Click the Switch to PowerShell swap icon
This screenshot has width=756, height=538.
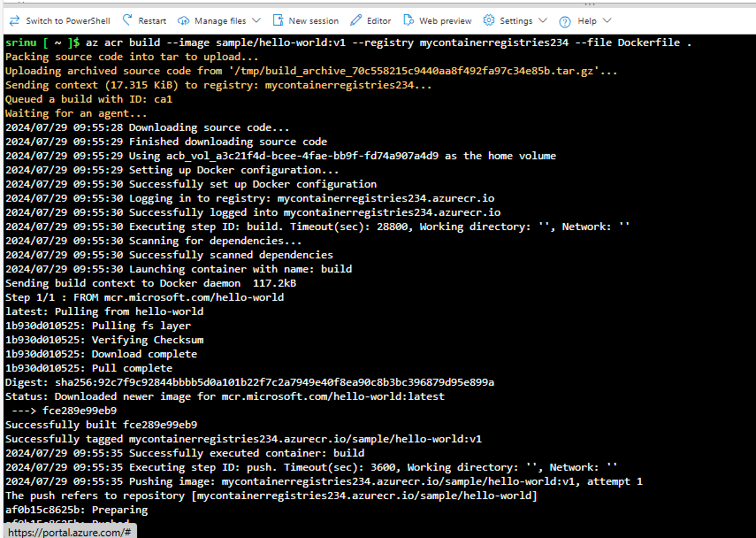point(14,20)
